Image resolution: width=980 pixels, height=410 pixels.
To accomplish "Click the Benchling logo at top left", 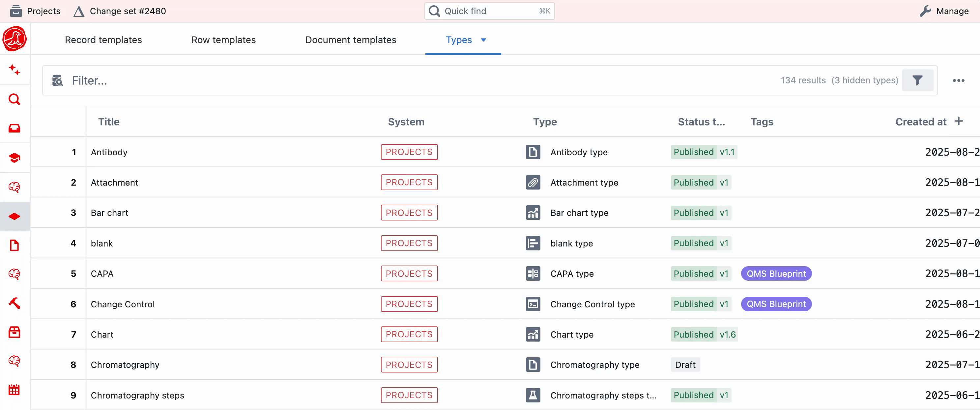I will [x=14, y=38].
